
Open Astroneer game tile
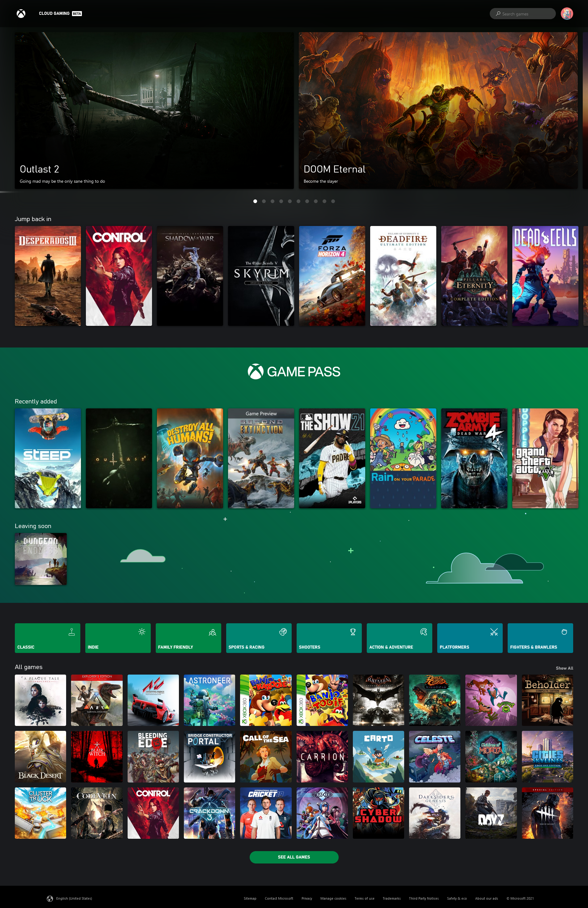pos(209,700)
